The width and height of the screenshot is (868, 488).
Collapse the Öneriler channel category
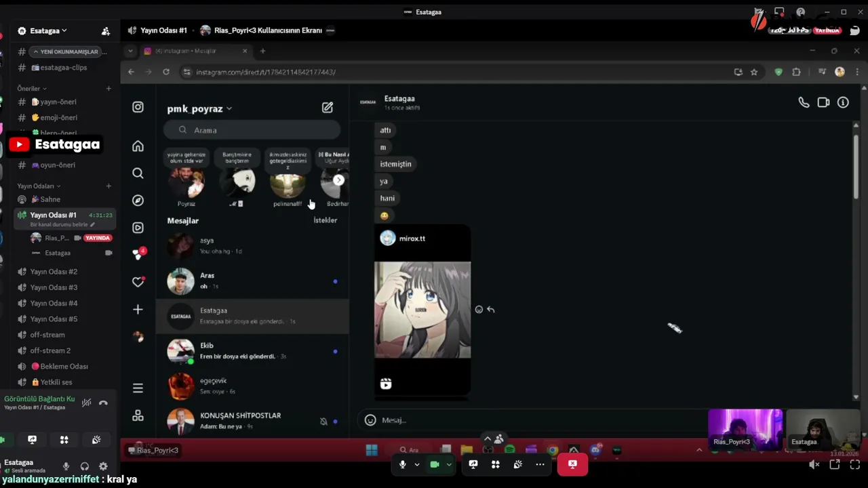click(32, 88)
